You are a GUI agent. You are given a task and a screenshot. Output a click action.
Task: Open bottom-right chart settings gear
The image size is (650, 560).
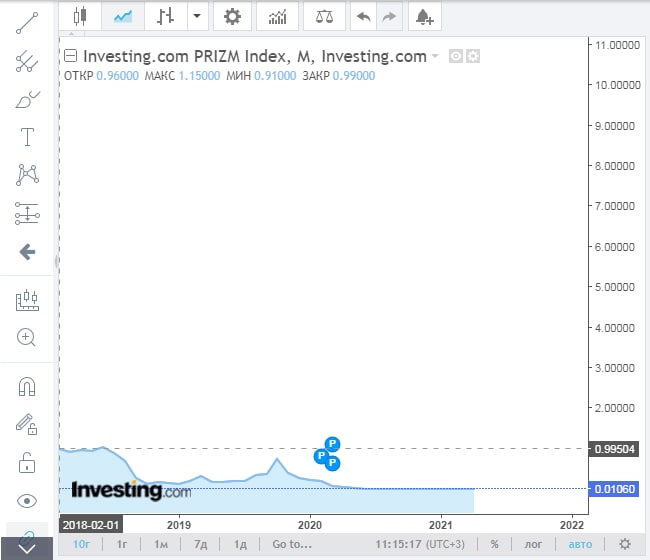625,544
